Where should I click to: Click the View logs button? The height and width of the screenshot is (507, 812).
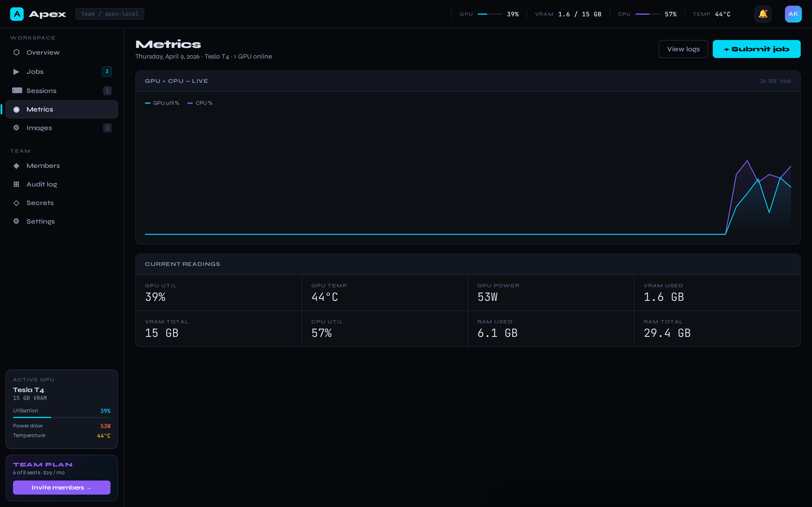pyautogui.click(x=683, y=49)
